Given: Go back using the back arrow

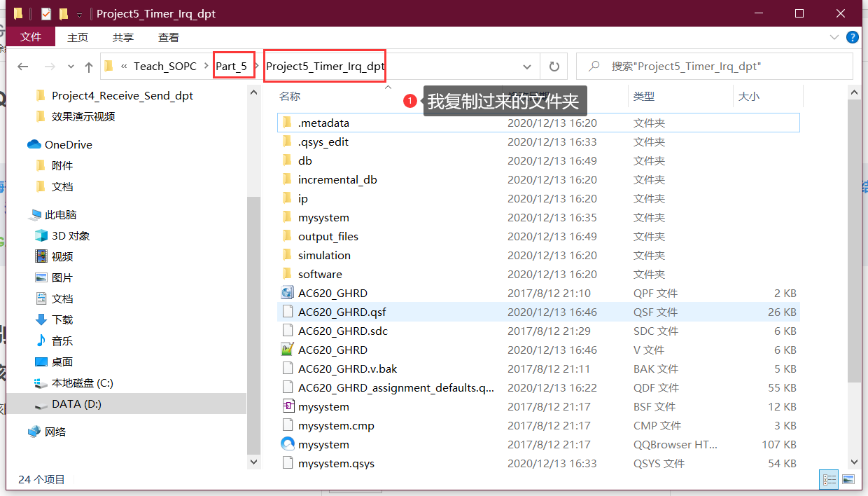Looking at the screenshot, I should 22,66.
